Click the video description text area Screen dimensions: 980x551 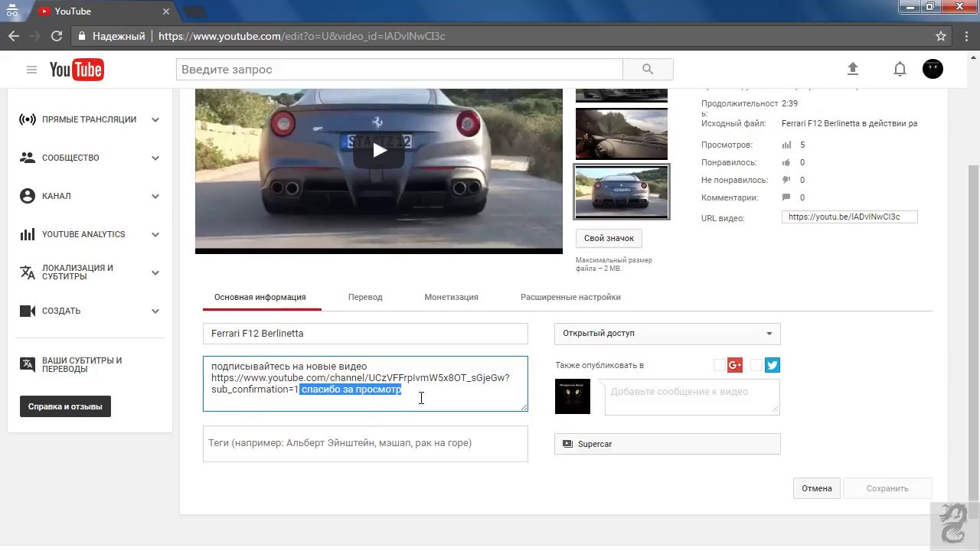[x=365, y=383]
